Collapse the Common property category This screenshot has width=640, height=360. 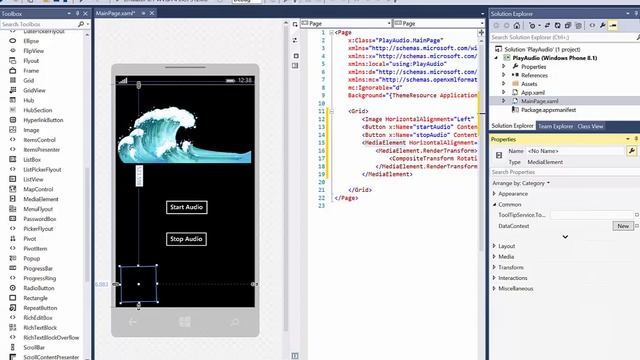(494, 204)
